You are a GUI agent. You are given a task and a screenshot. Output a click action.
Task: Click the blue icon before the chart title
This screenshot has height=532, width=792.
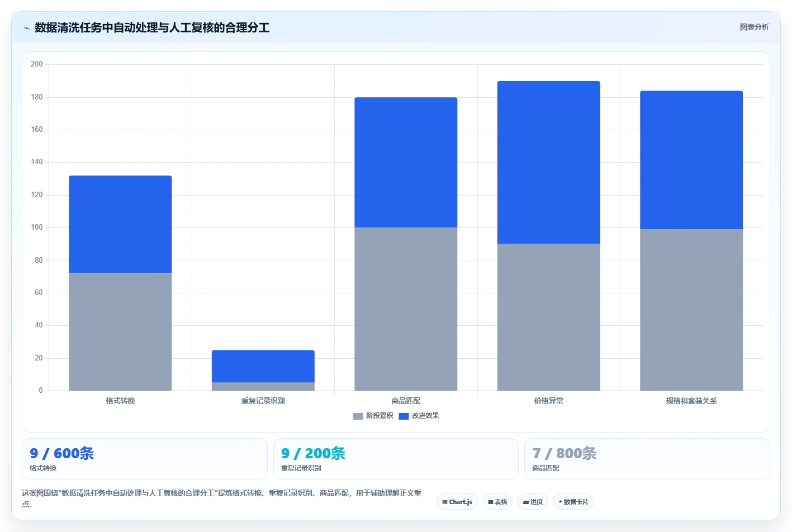pos(26,28)
